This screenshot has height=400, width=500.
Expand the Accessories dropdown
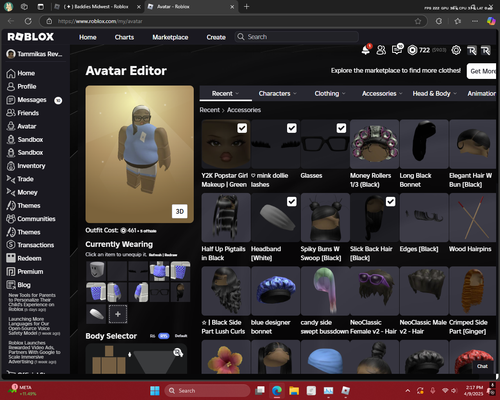point(382,94)
